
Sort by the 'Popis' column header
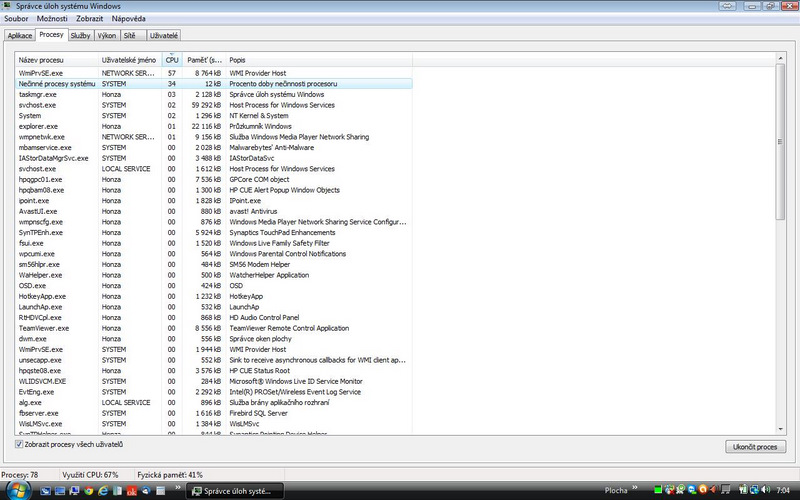pos(319,60)
